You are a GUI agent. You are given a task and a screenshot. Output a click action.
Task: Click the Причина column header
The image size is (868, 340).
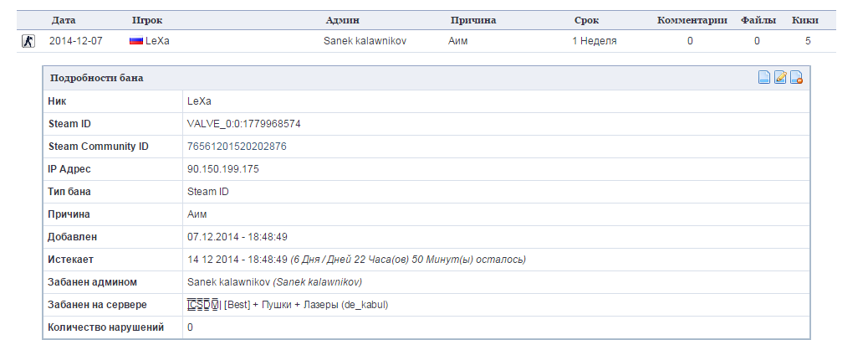pos(473,21)
